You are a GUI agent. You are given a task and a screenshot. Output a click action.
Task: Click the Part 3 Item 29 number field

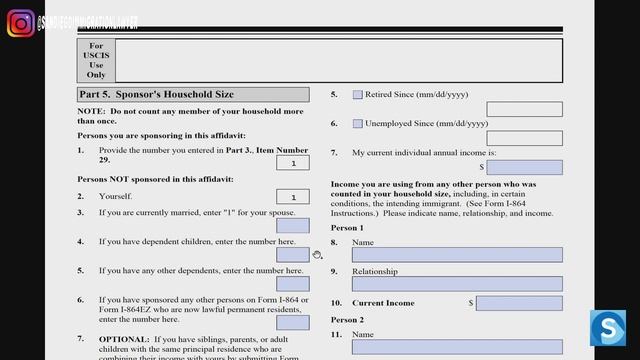[x=293, y=163]
